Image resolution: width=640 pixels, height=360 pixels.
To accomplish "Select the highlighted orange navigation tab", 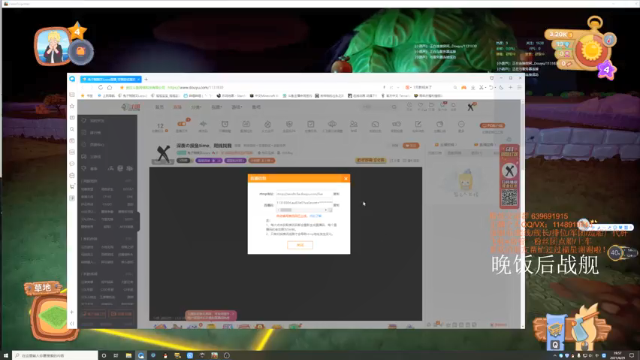I will (178, 107).
